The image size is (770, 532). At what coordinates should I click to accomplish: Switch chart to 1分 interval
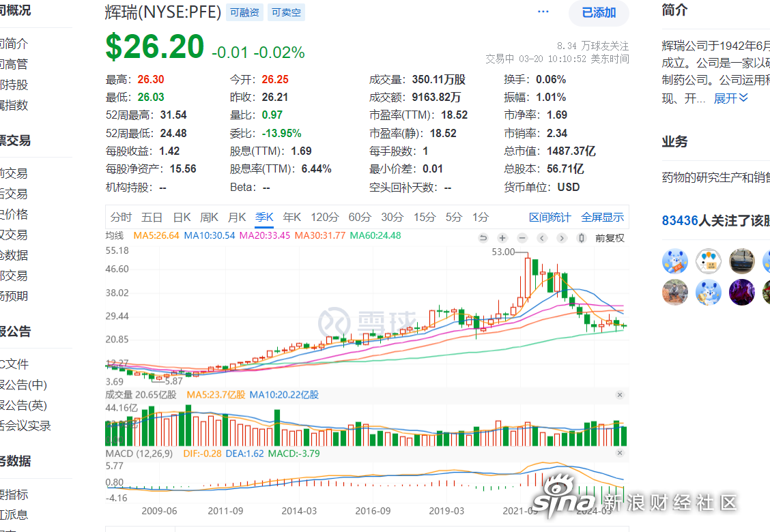click(x=481, y=217)
